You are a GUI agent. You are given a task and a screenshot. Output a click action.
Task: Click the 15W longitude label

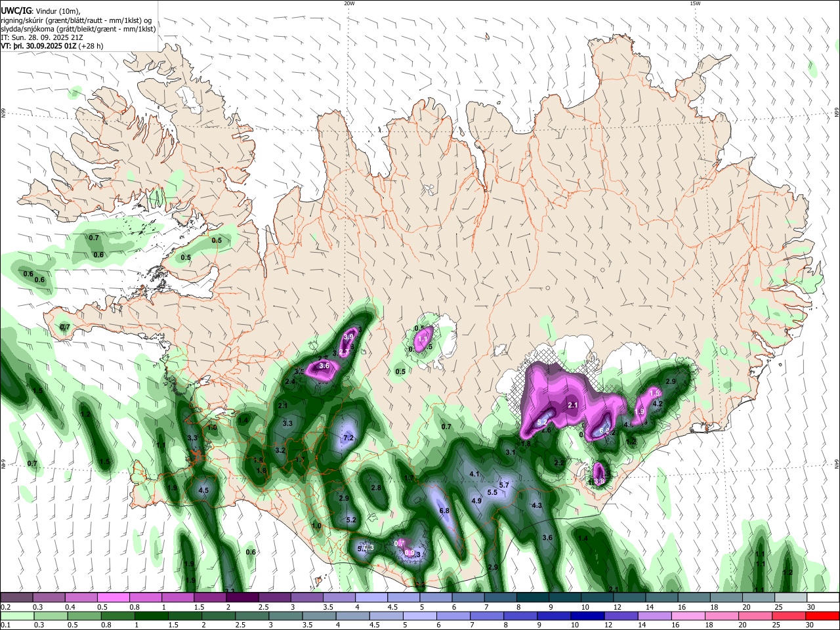pos(695,3)
